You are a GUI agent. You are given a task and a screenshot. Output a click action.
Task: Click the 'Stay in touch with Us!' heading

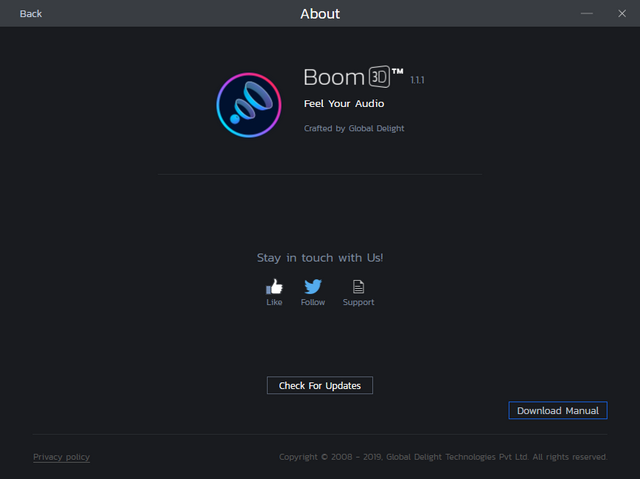click(320, 258)
